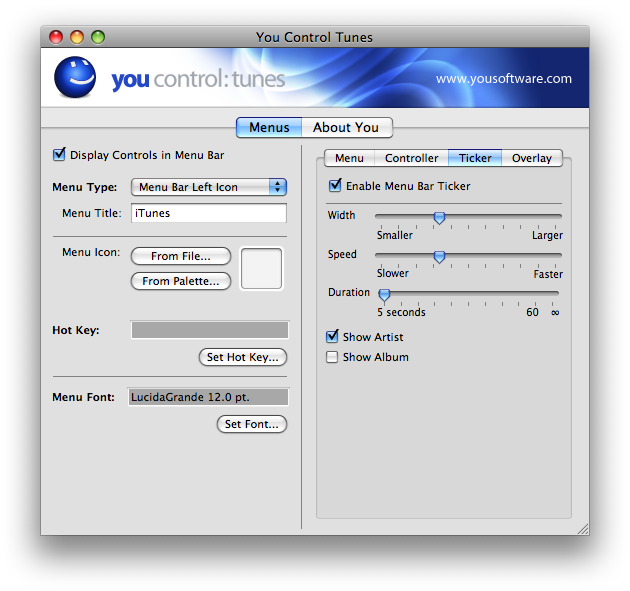Click the 'Larger' label under Width
630x591 pixels.
tap(547, 235)
